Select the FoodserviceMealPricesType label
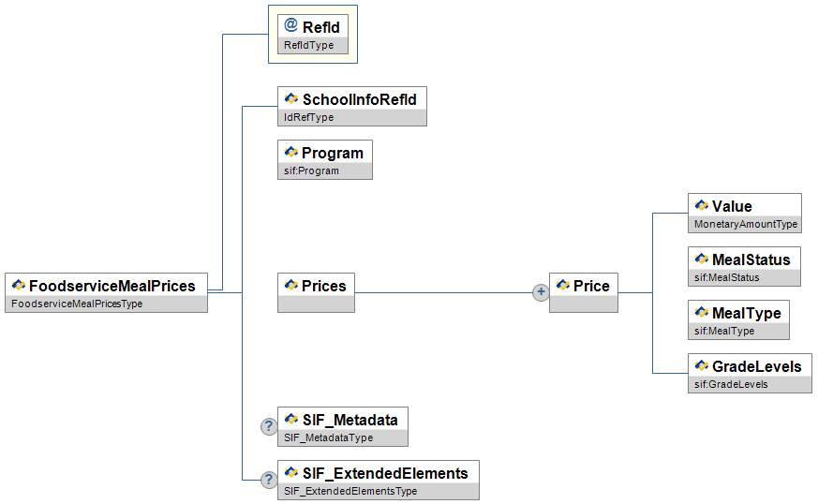Screen dimensions: 833x504 point(77,304)
